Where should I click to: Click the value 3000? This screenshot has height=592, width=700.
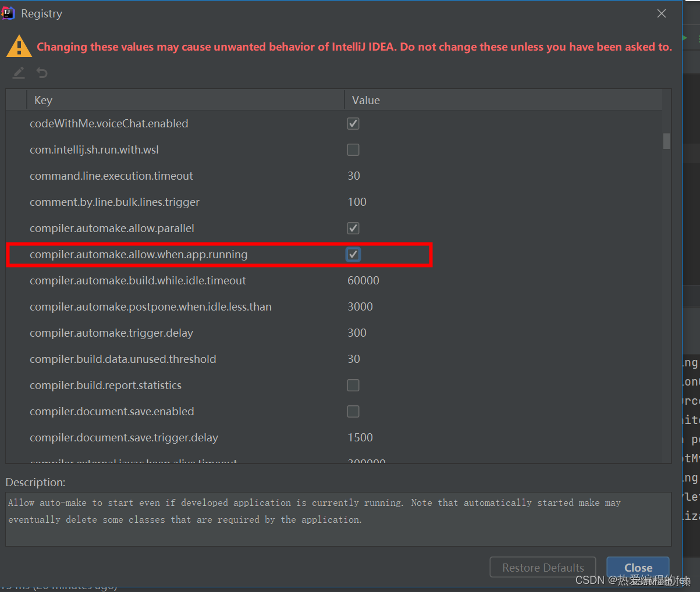pyautogui.click(x=360, y=306)
